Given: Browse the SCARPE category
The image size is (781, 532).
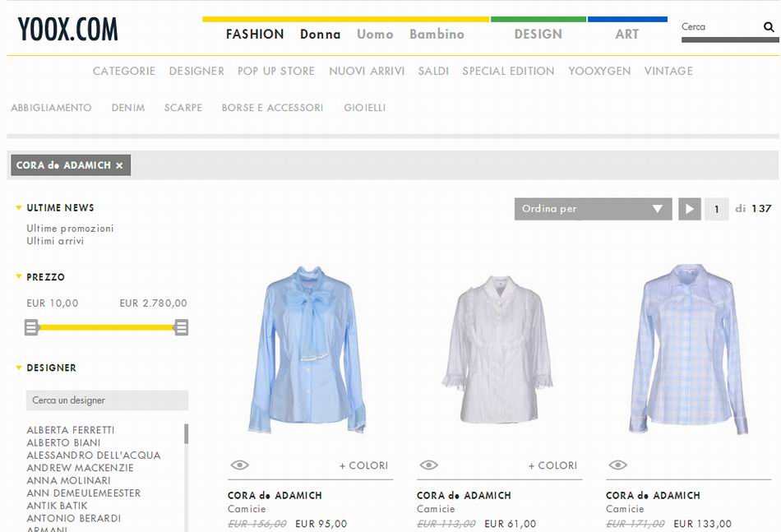Looking at the screenshot, I should pyautogui.click(x=183, y=108).
